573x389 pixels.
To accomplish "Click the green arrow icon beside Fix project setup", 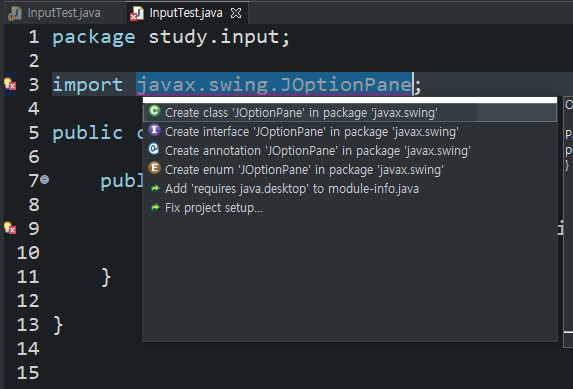I will [155, 207].
